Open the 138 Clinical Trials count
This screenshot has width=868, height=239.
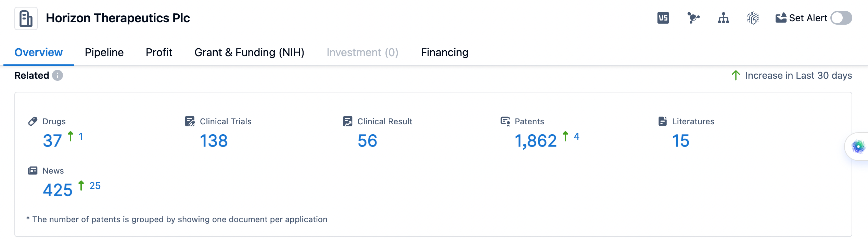(x=214, y=141)
